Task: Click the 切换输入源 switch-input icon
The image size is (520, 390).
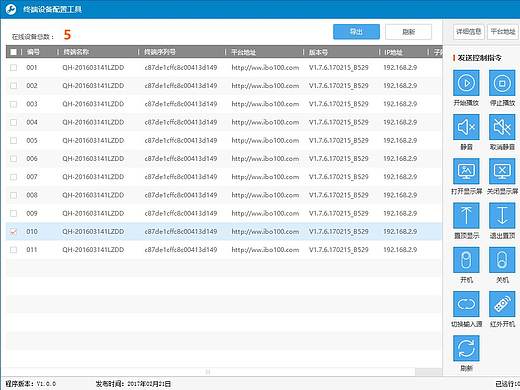Action: coord(466,304)
